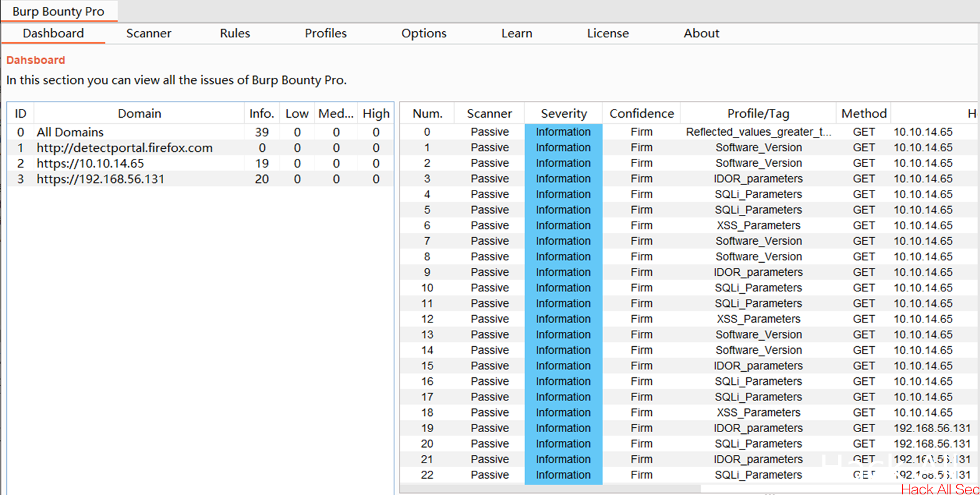Go to the License tab
The height and width of the screenshot is (495, 980).
tap(608, 34)
